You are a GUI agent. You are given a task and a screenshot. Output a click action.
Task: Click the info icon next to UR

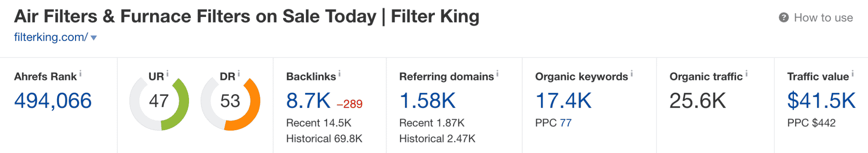167,74
